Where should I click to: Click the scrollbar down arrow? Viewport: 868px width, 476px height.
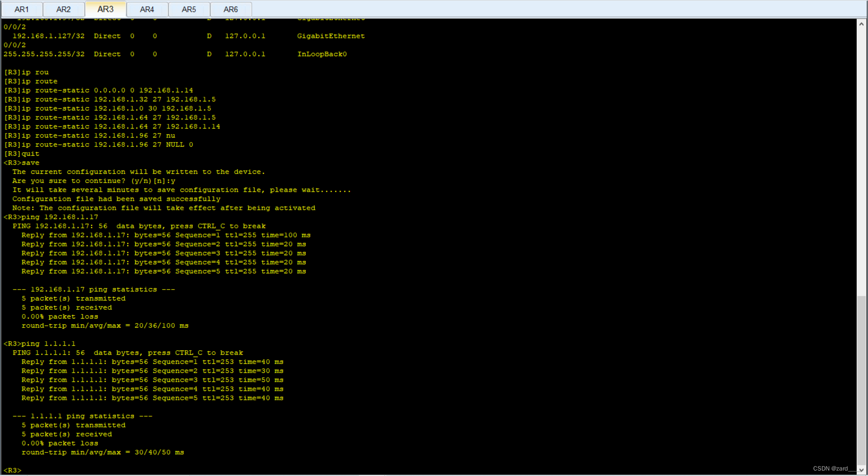[862, 470]
